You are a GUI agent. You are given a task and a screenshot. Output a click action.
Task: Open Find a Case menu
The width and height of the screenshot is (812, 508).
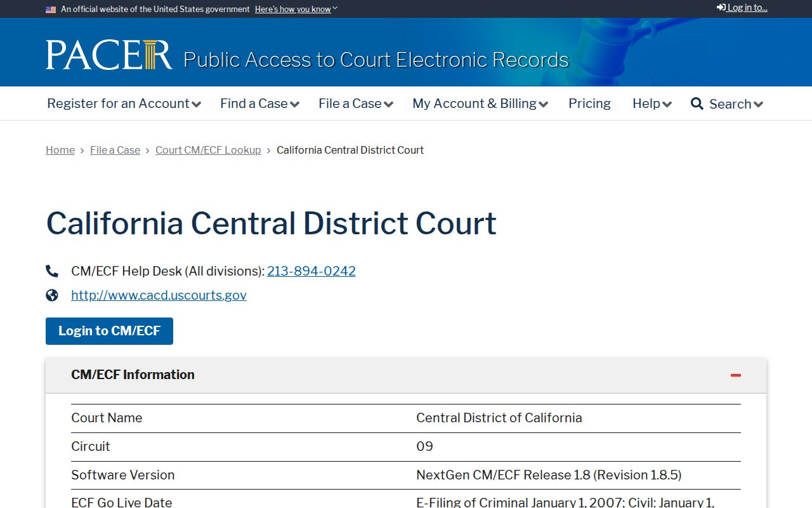pos(259,104)
